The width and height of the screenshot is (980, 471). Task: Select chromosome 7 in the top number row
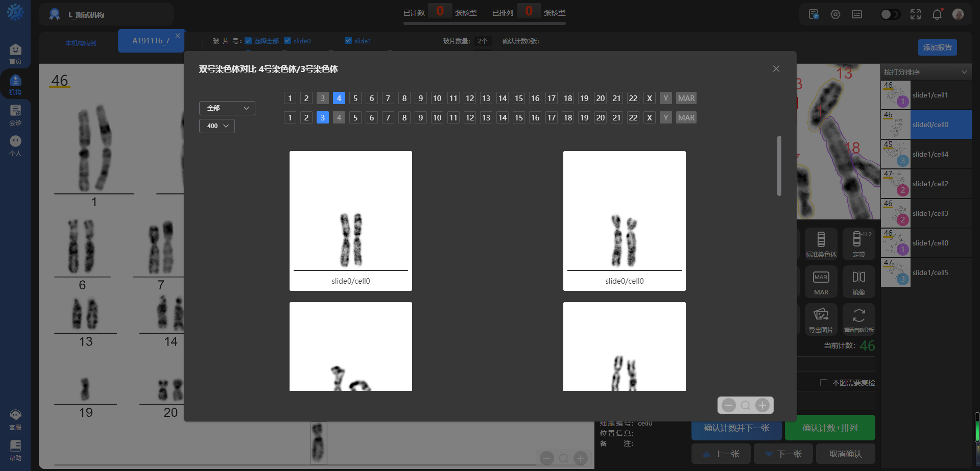(x=388, y=98)
